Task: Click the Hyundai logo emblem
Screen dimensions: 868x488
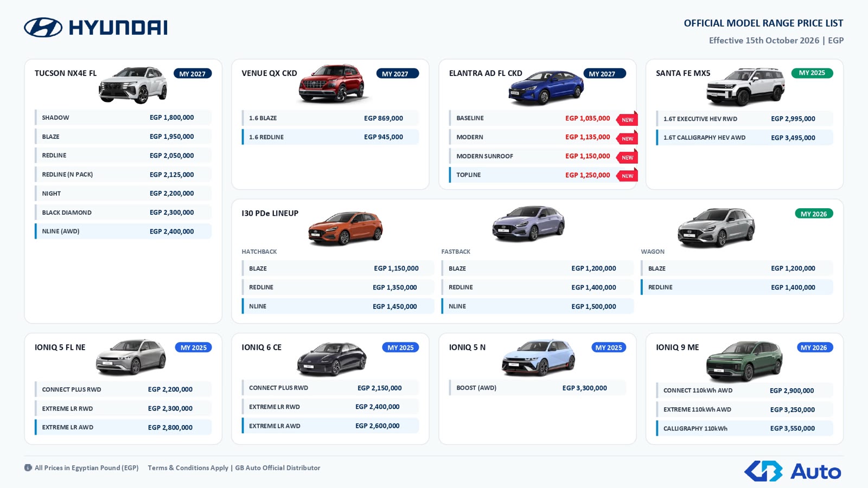Action: pyautogui.click(x=43, y=27)
